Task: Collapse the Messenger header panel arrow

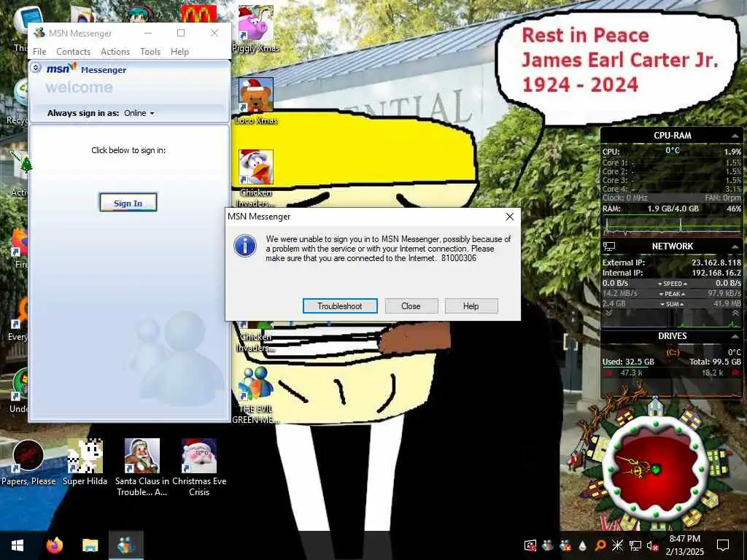Action: pyautogui.click(x=35, y=68)
